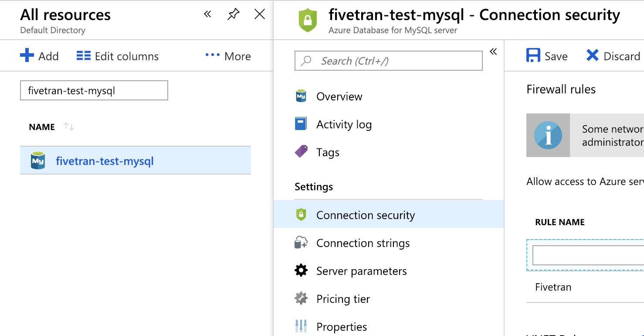Open the Properties menu item
Image resolution: width=644 pixels, height=336 pixels.
click(342, 327)
